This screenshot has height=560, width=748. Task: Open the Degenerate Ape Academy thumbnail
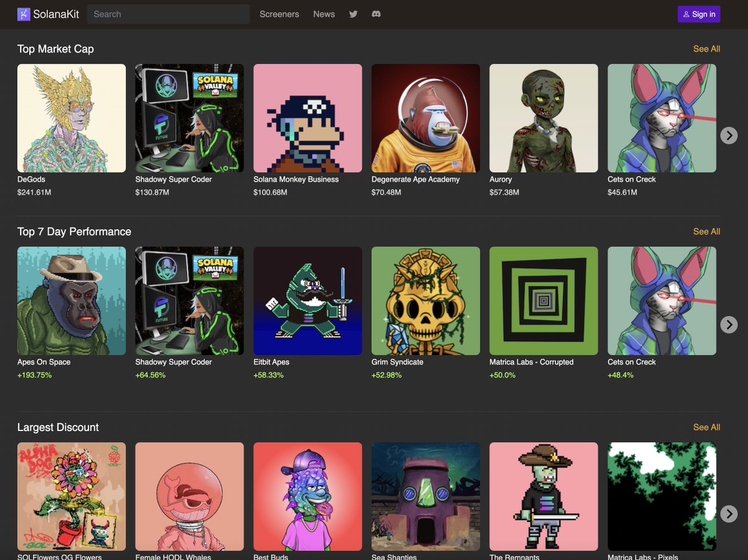point(426,118)
